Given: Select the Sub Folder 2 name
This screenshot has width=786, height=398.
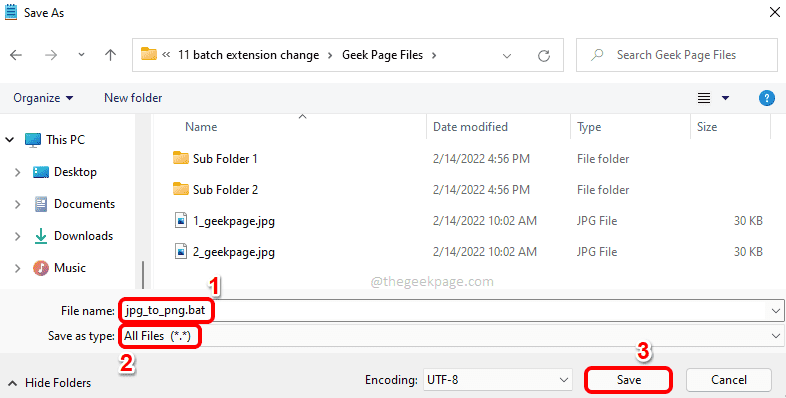Looking at the screenshot, I should pyautogui.click(x=226, y=189).
